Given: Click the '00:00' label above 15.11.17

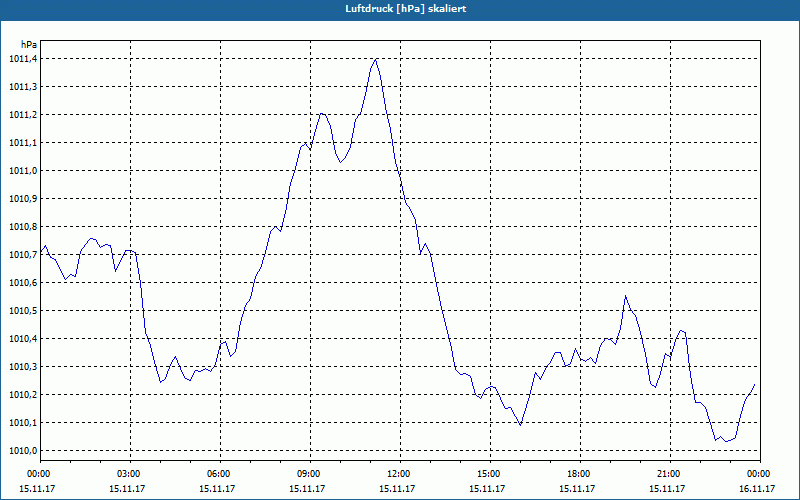Looking at the screenshot, I should [37, 474].
